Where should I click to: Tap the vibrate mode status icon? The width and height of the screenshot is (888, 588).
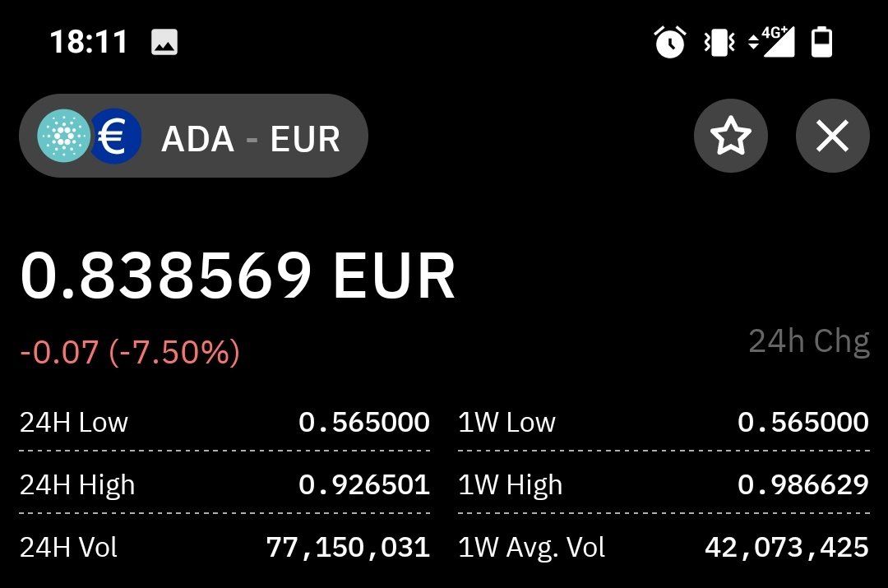[719, 42]
